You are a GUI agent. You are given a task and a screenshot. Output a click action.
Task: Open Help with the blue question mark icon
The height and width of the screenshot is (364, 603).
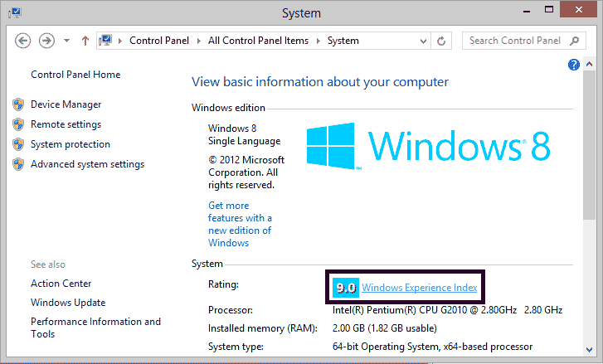tap(573, 65)
